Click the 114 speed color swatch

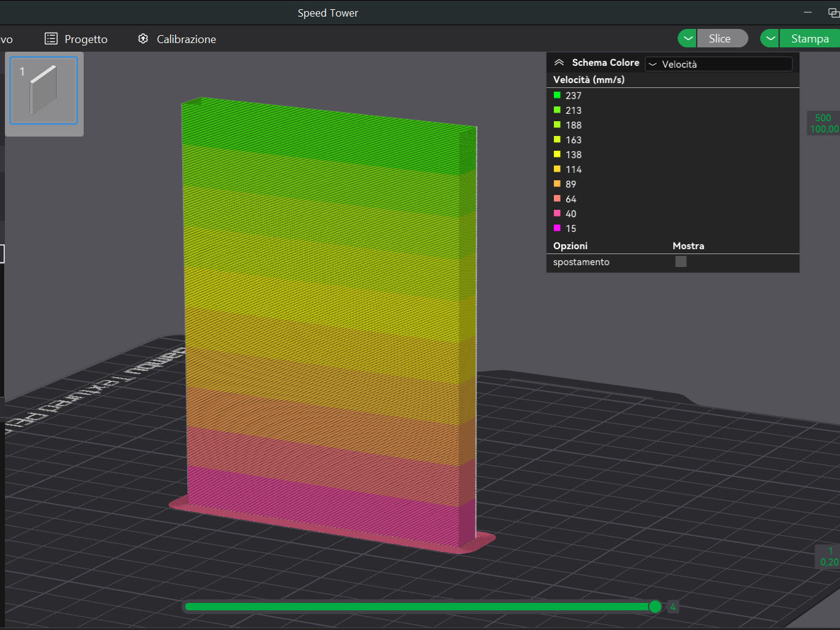click(x=557, y=169)
